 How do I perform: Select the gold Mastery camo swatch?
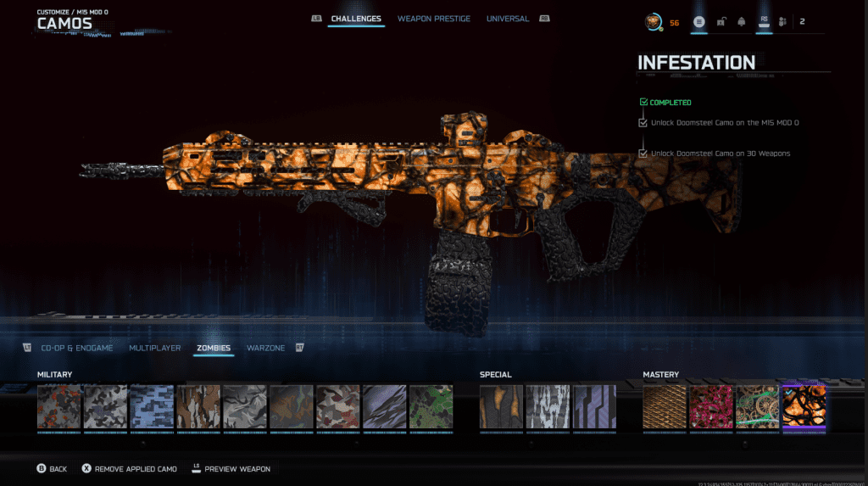pyautogui.click(x=665, y=405)
